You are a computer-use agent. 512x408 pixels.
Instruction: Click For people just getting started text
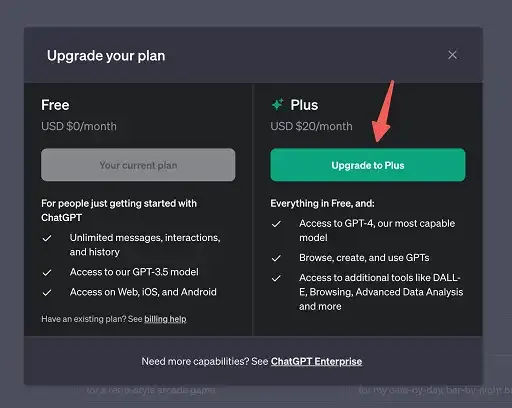pos(119,210)
